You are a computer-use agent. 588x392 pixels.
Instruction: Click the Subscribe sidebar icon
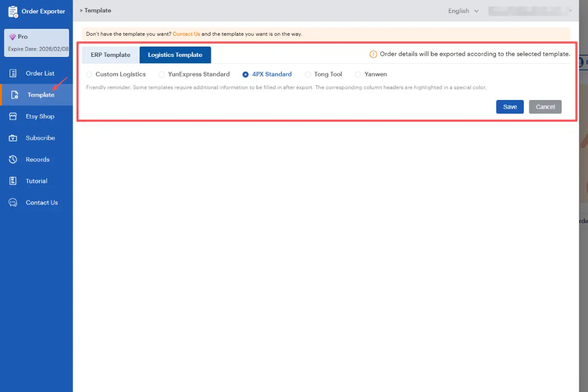coord(12,138)
